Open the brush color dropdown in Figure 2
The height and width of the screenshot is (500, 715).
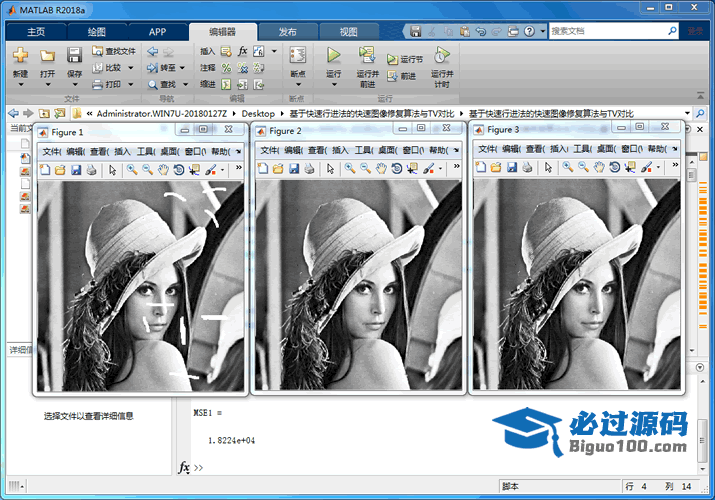pos(440,169)
